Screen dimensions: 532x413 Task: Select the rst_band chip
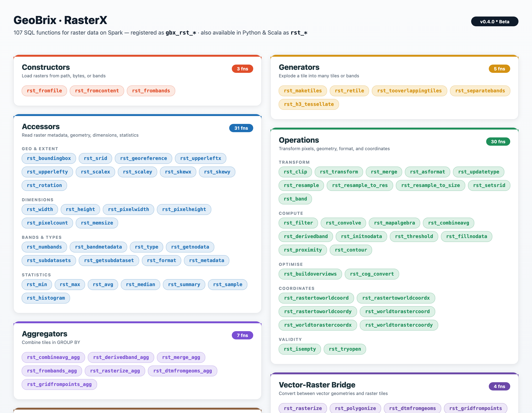click(x=295, y=199)
